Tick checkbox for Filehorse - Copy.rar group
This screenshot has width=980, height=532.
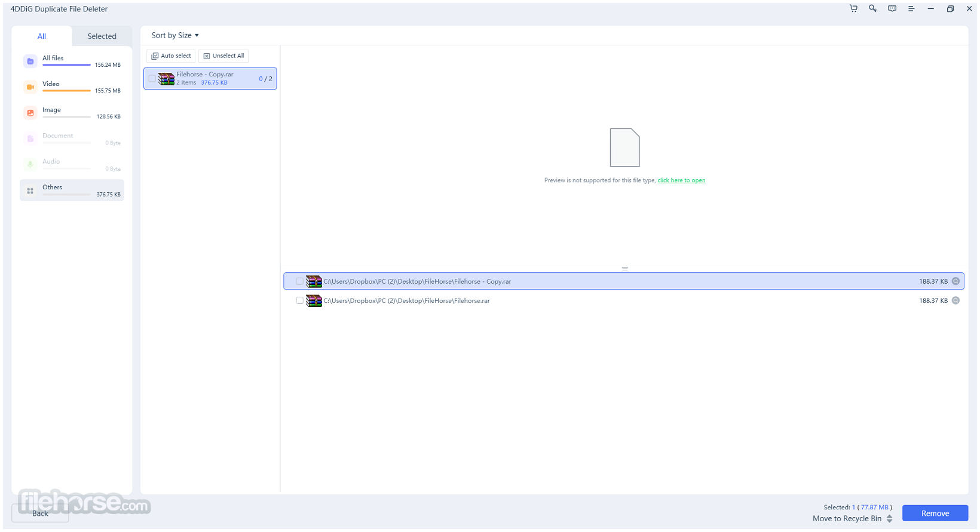[x=152, y=78]
